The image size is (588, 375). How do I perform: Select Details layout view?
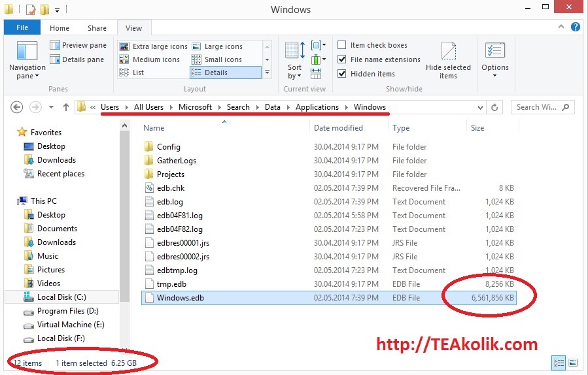coord(226,73)
